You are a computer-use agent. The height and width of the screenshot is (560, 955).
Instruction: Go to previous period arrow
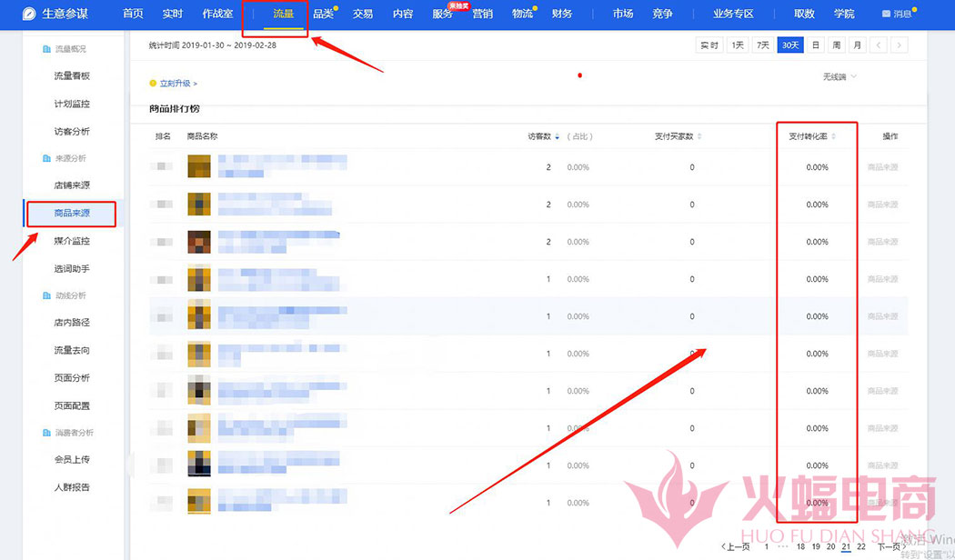(879, 45)
